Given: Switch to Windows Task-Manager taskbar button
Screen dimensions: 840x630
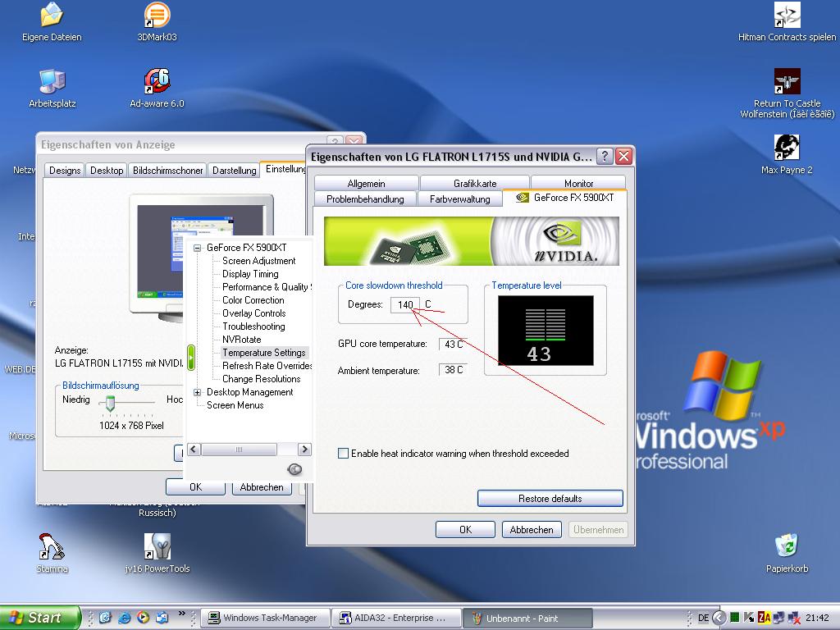Looking at the screenshot, I should tap(264, 618).
